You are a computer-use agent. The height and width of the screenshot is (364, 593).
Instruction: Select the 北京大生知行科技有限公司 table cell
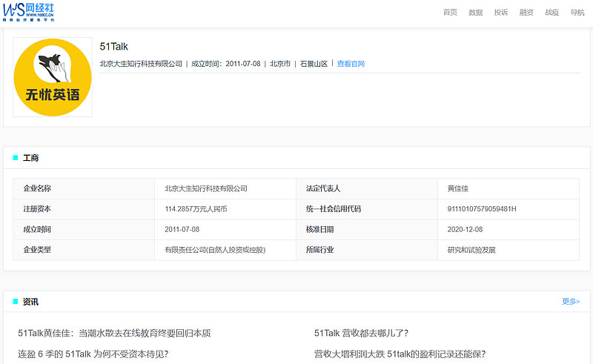coord(225,188)
